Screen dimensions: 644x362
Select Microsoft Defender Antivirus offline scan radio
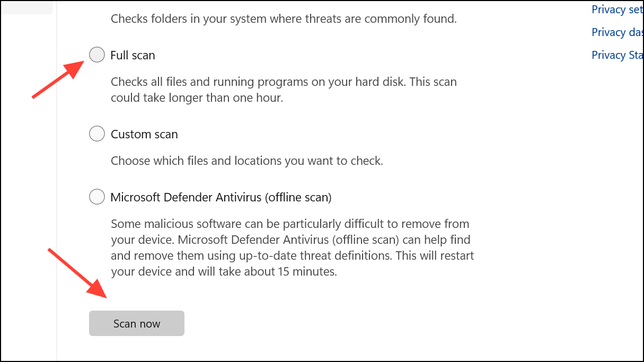pos(97,197)
